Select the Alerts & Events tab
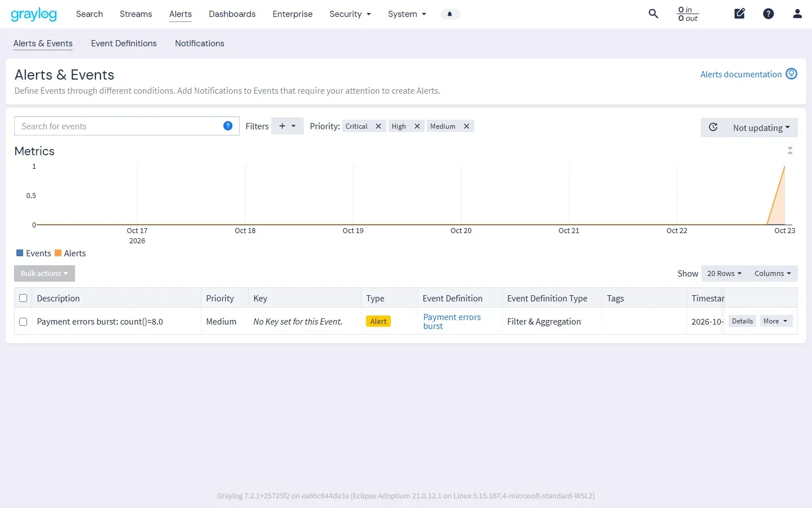Screen dimensions: 812x508 [x=43, y=43]
